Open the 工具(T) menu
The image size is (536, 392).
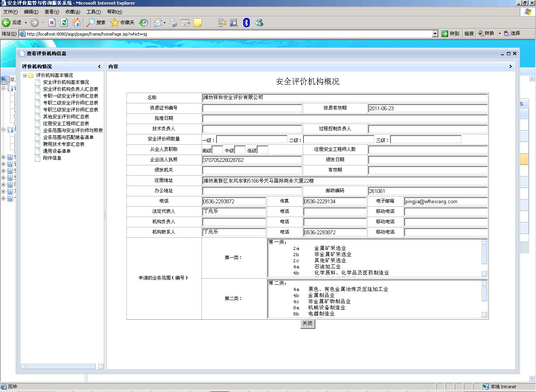click(93, 12)
